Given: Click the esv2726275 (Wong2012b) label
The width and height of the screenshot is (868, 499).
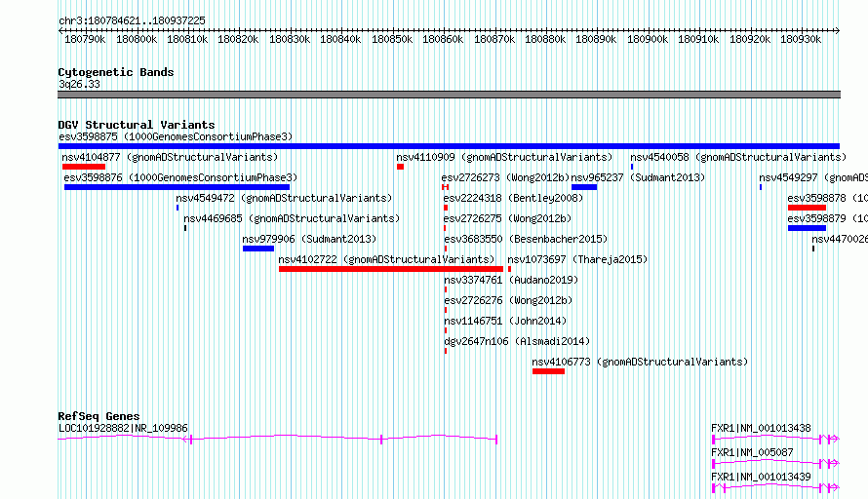Looking at the screenshot, I should point(507,218).
